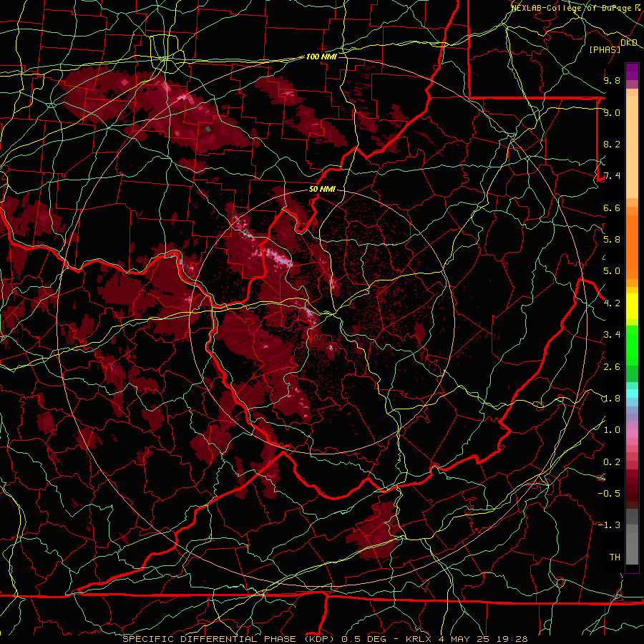644x644 pixels.
Task: Click the "TH" label at scale bottom
Action: (x=615, y=557)
